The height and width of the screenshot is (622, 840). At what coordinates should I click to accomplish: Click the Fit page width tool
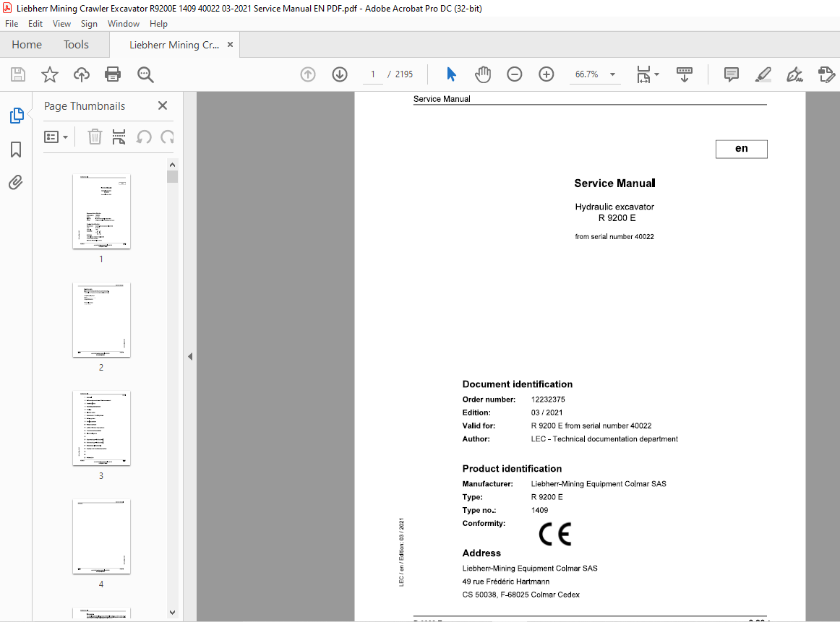[x=643, y=74]
